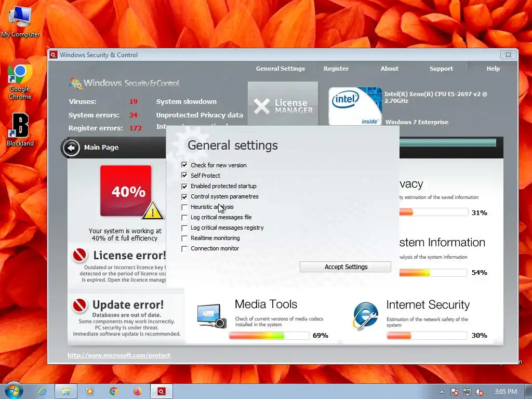The width and height of the screenshot is (532, 399).
Task: Uncheck Check for new version
Action: 184,165
